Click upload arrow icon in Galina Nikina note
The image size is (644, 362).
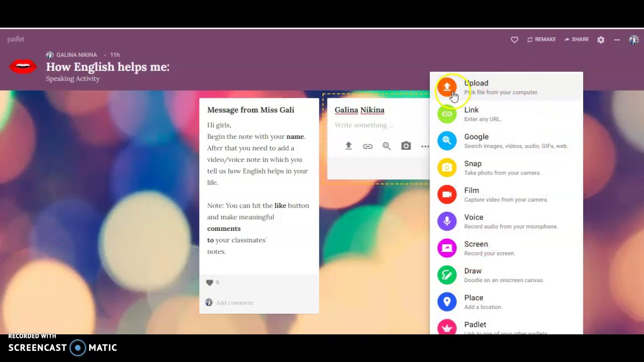(x=348, y=146)
